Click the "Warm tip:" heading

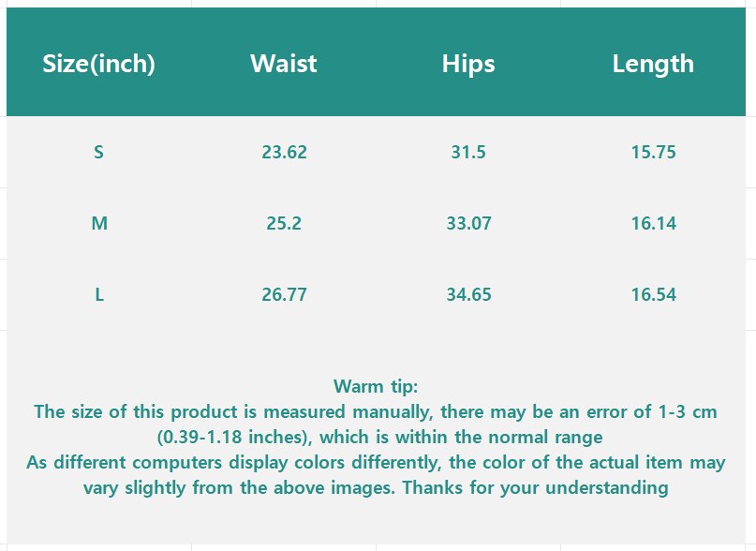[376, 386]
